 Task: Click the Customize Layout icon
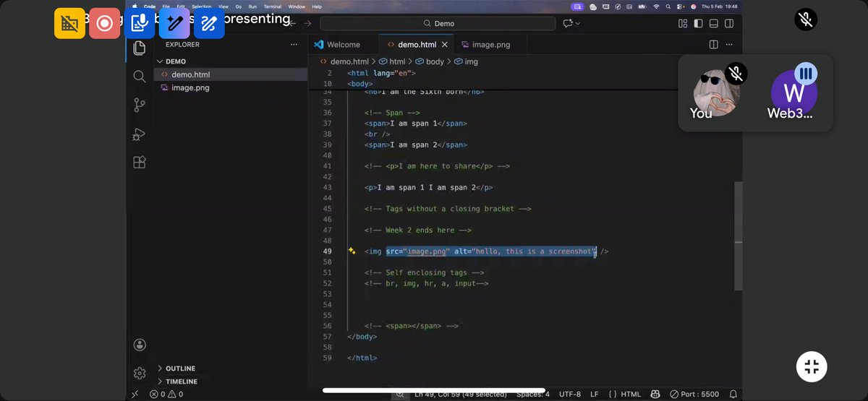tap(683, 23)
